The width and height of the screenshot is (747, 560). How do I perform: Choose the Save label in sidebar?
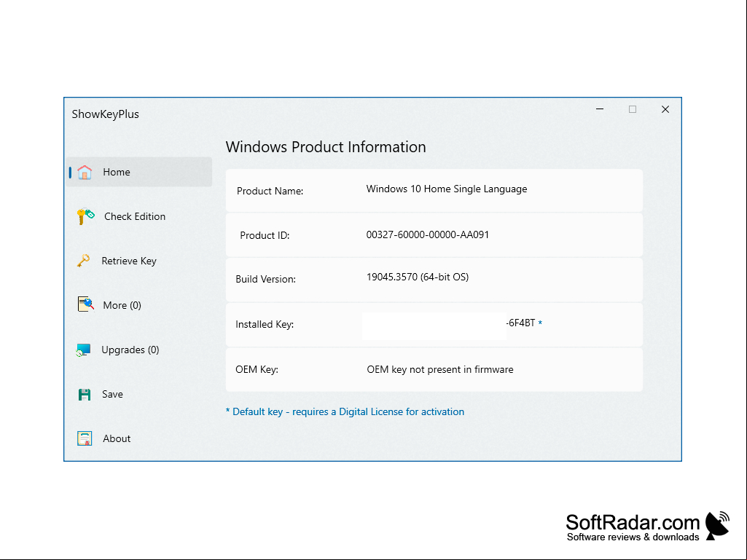[x=112, y=394]
